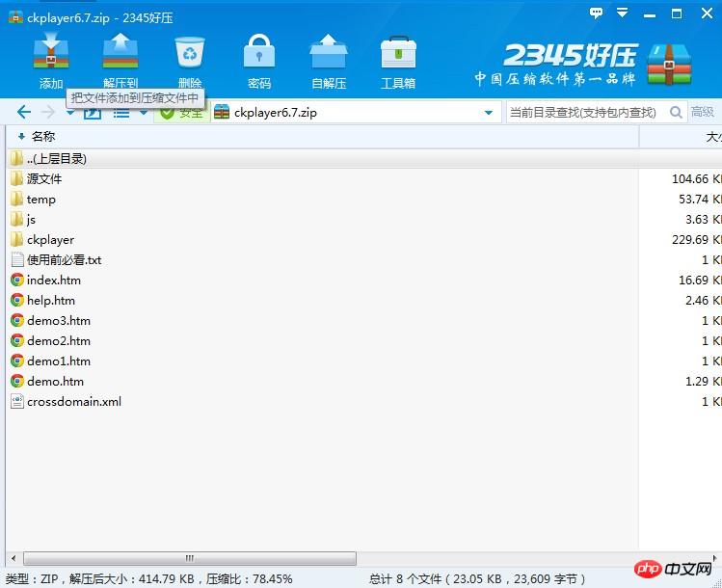Click the 安全 security shield badge
Image resolution: width=722 pixels, height=588 pixels.
(x=182, y=113)
